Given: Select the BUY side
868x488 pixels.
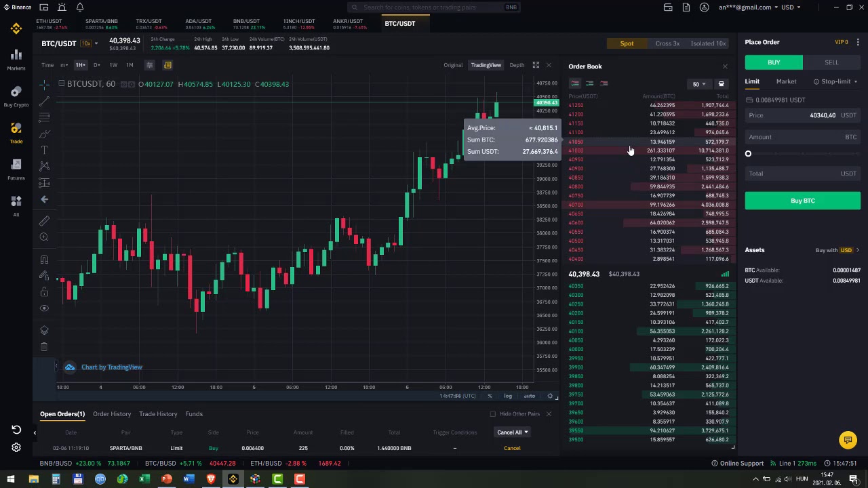Looking at the screenshot, I should [774, 62].
